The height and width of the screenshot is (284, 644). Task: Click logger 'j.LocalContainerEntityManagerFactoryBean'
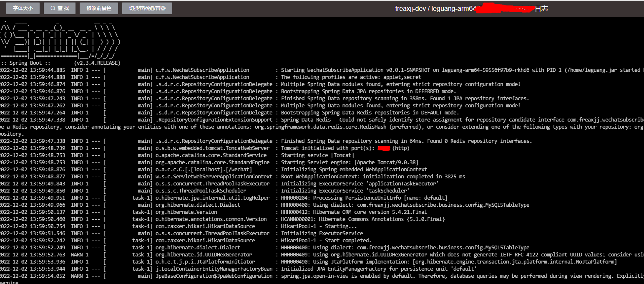(x=214, y=269)
